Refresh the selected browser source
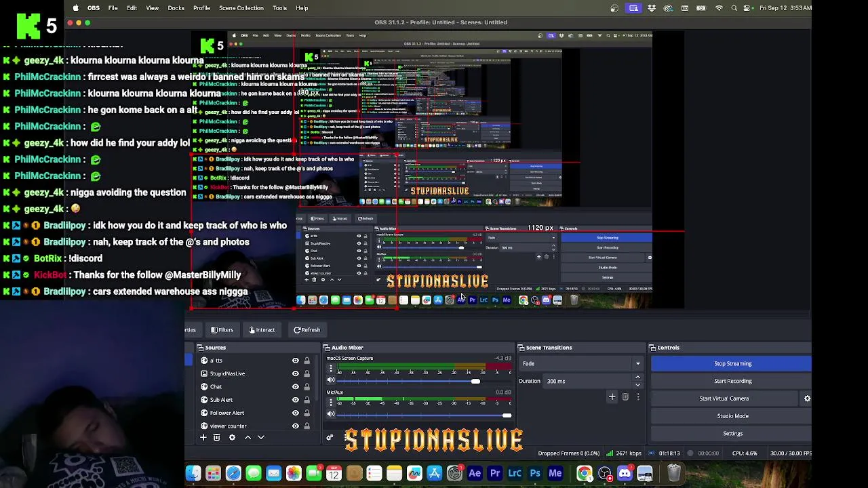 [307, 330]
